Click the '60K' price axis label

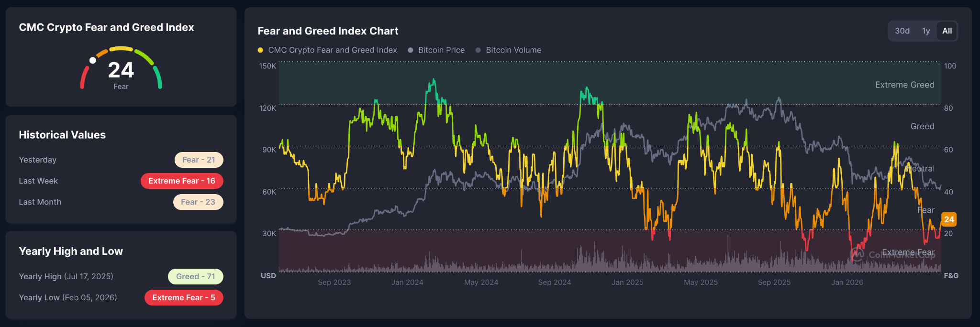(269, 192)
